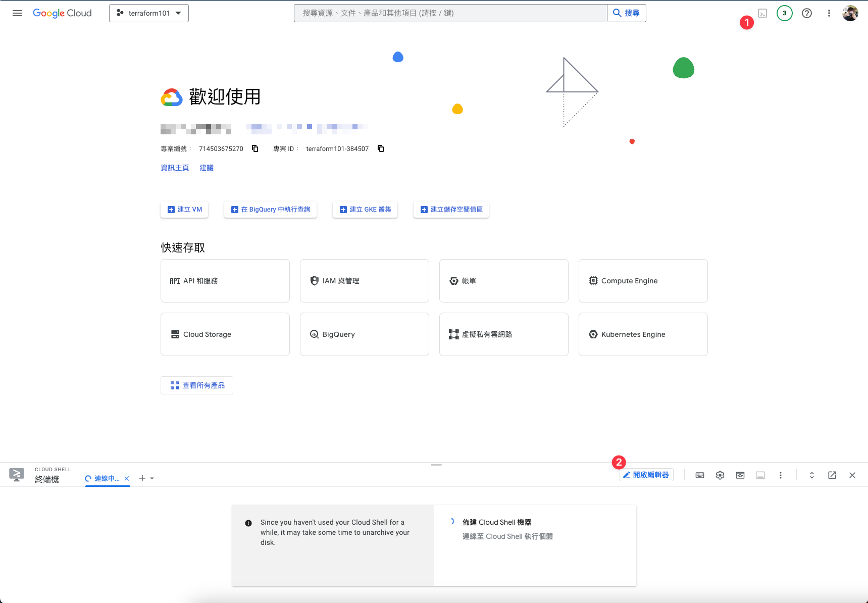Focus the resource search input field
Image resolution: width=868 pixels, height=603 pixels.
pyautogui.click(x=450, y=13)
